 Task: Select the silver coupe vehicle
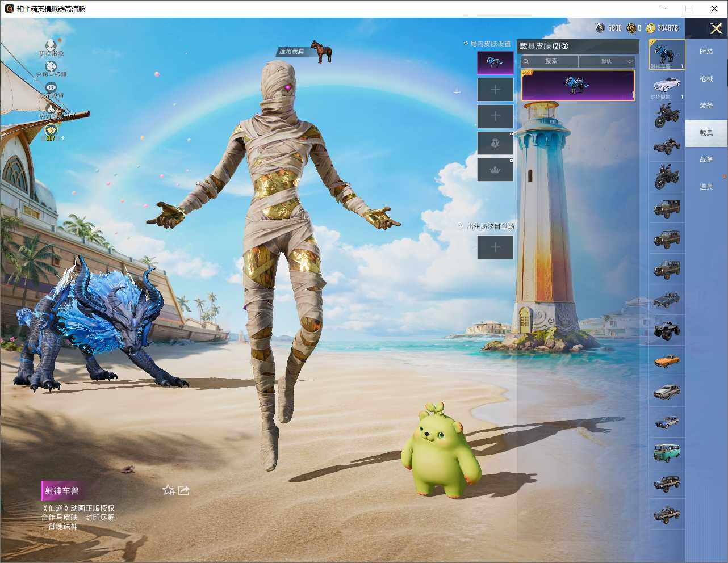[x=667, y=391]
